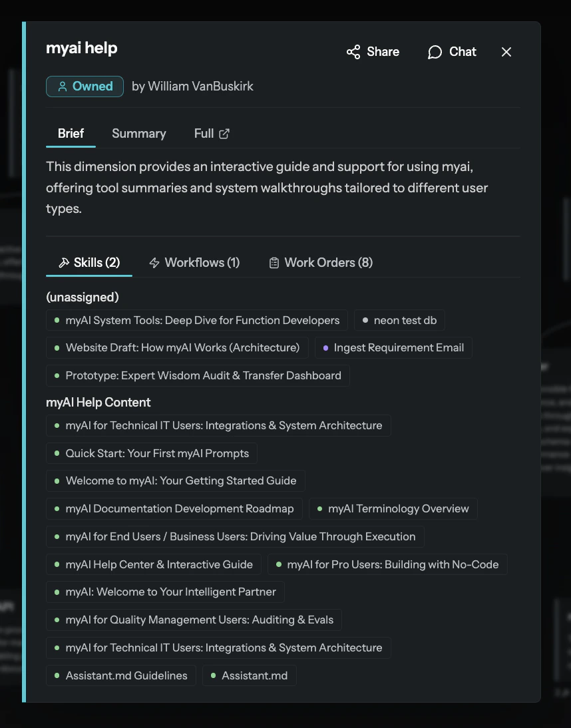
Task: Toggle the status dot on Quick Start prompt skill
Action: pos(57,453)
